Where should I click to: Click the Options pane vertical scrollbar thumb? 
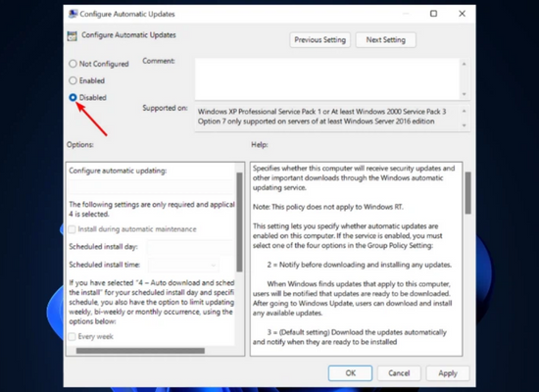tap(239, 222)
